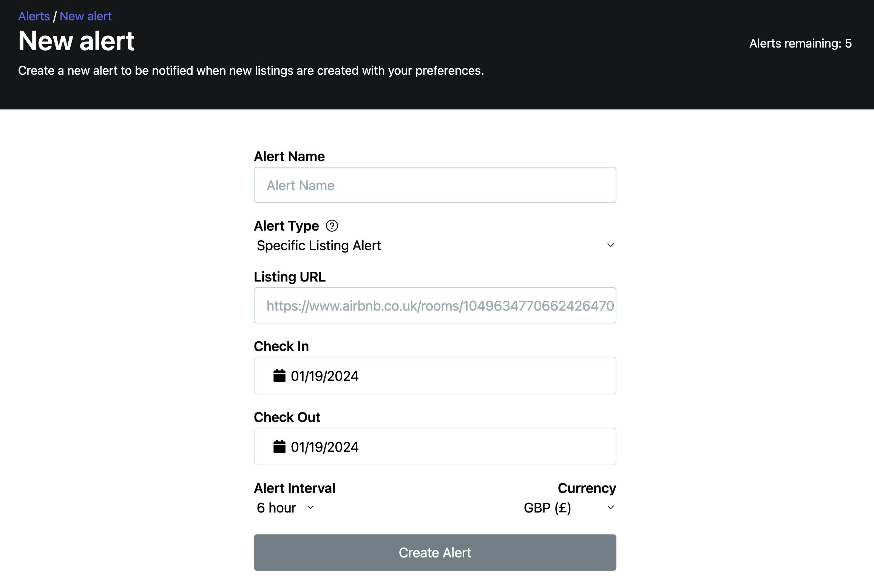Click the Listing URL label
Viewport: 874px width, 588px height.
(289, 277)
